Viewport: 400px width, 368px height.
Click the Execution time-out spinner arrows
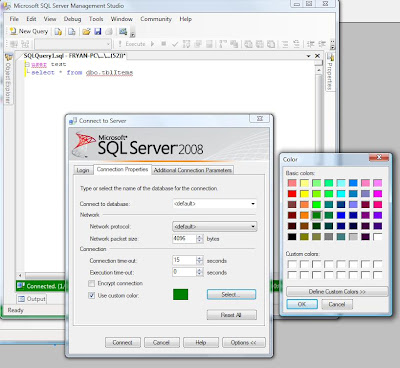pyautogui.click(x=199, y=272)
